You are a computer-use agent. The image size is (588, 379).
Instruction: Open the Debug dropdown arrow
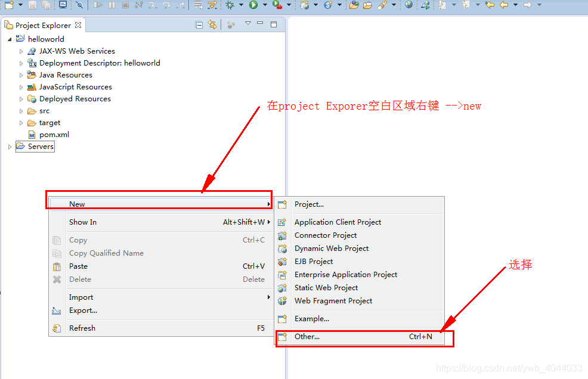(241, 5)
